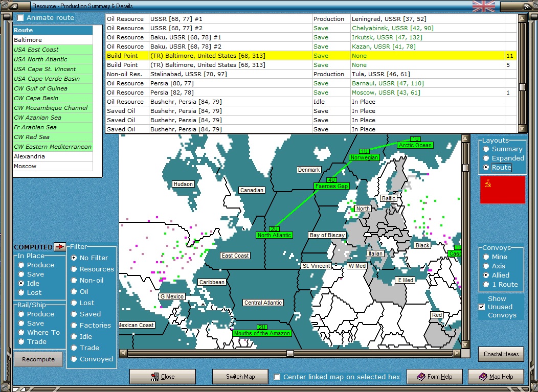
Task: Click the map's horizontal scrollbar thumb
Action: [290, 353]
